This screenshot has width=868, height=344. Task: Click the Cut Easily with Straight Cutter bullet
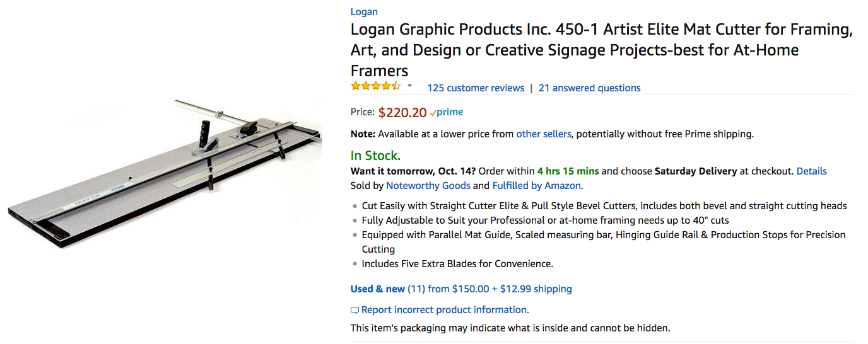[604, 205]
